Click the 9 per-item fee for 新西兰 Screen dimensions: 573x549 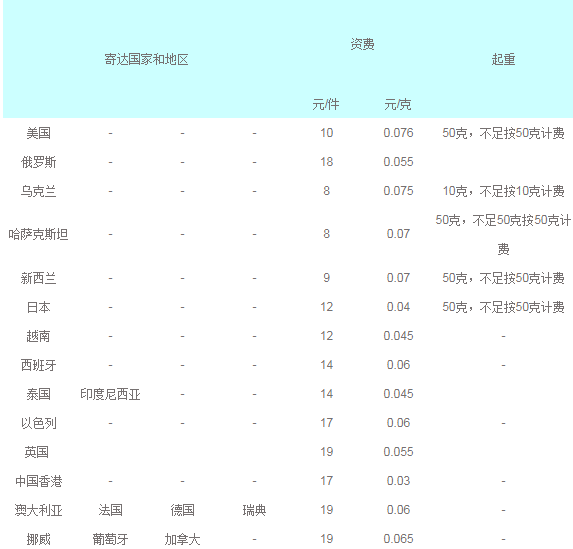point(327,278)
